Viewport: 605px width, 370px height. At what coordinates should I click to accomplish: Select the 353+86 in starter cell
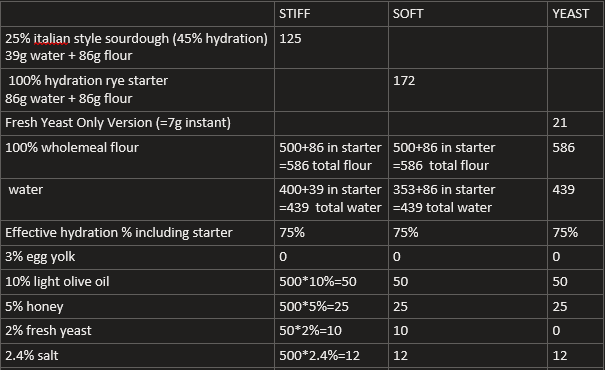(x=468, y=199)
